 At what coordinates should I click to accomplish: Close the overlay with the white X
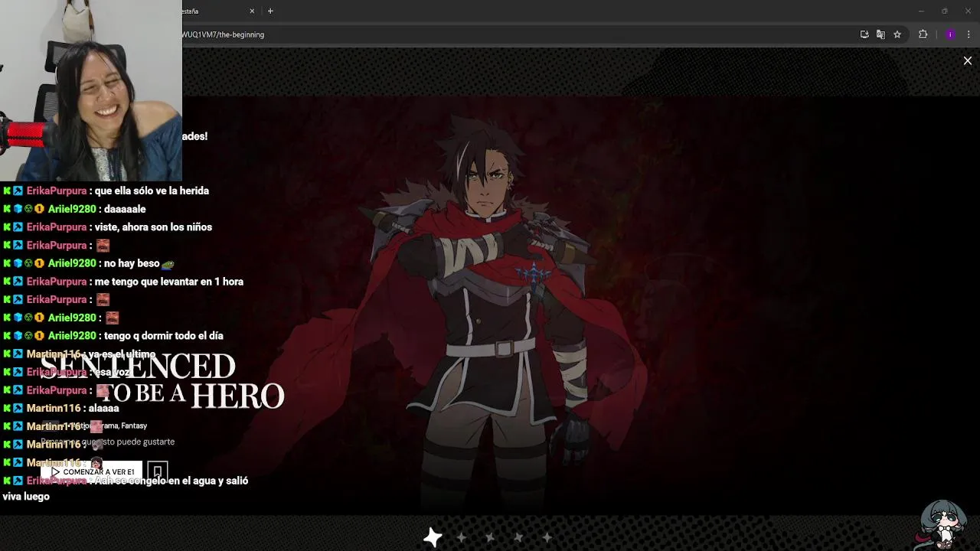968,61
